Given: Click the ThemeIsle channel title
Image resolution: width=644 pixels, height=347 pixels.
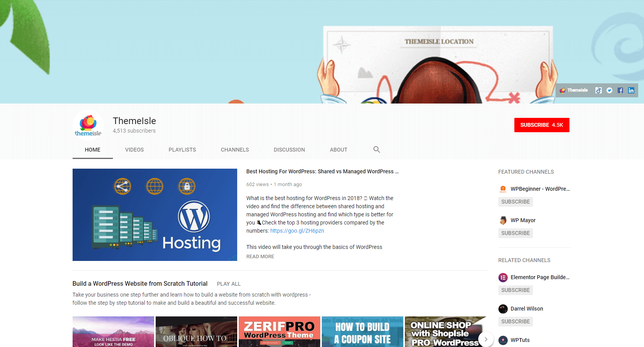Looking at the screenshot, I should (134, 121).
